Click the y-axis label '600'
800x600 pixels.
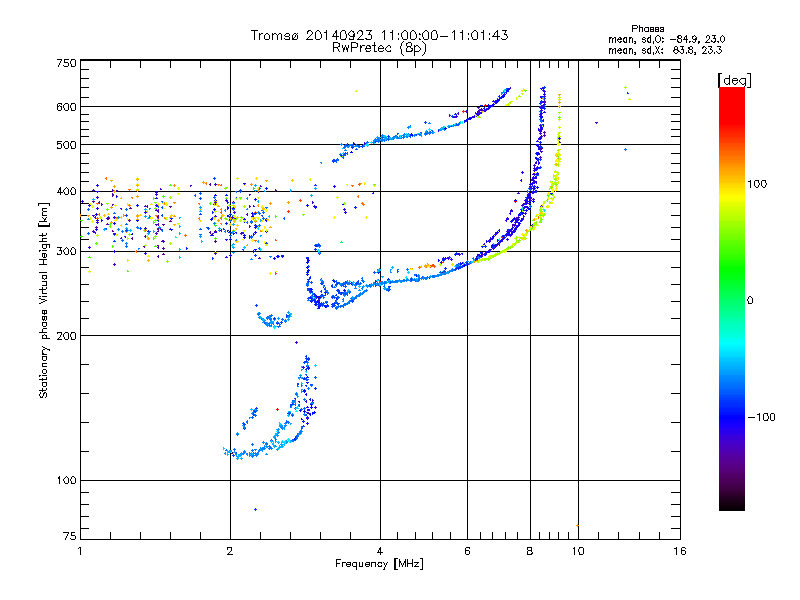pos(66,107)
